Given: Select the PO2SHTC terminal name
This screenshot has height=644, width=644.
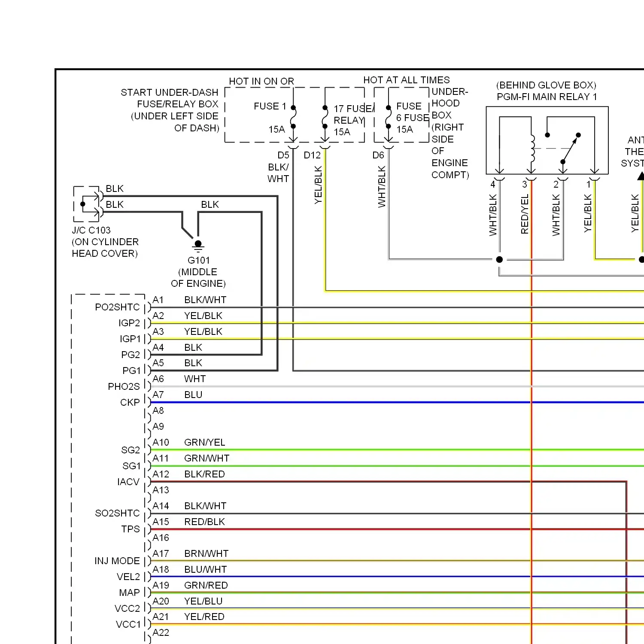Looking at the screenshot, I should [117, 307].
